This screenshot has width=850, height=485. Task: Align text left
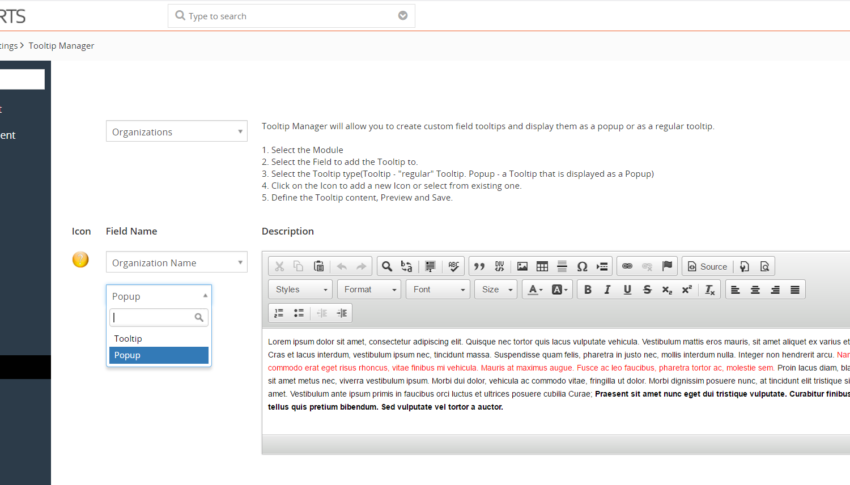click(735, 289)
